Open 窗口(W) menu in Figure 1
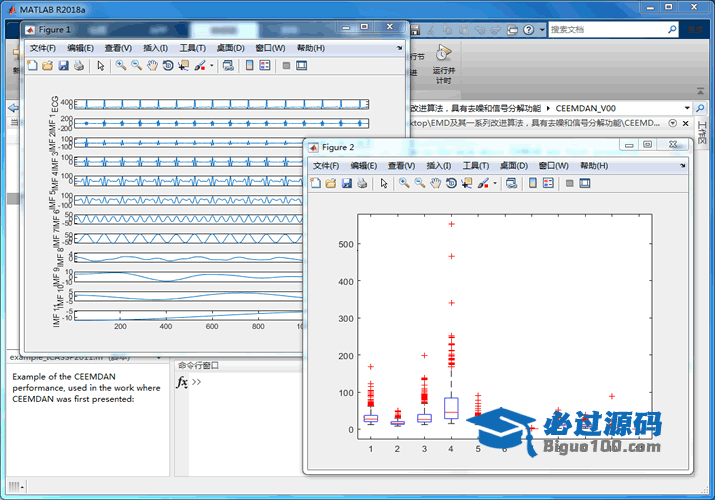Screen dimensions: 715x500 [270, 48]
